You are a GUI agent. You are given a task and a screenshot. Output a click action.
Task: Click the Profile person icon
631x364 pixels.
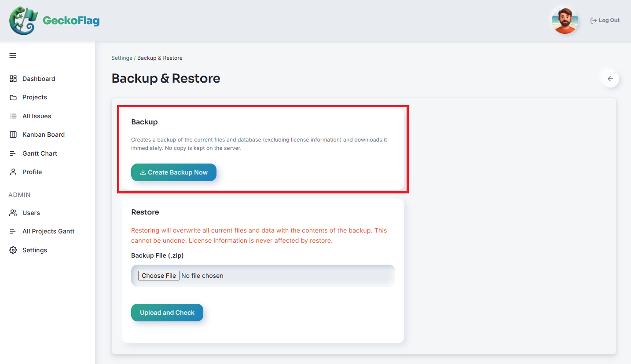click(13, 172)
